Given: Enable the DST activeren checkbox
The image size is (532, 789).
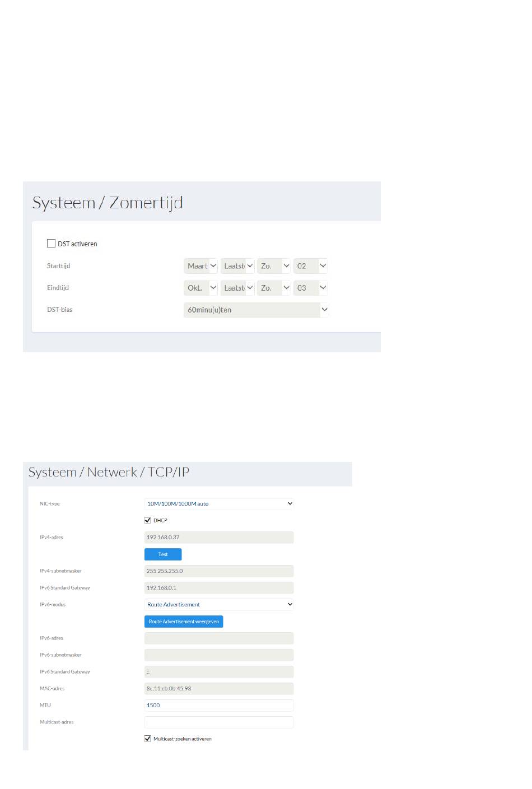Looking at the screenshot, I should 51,243.
